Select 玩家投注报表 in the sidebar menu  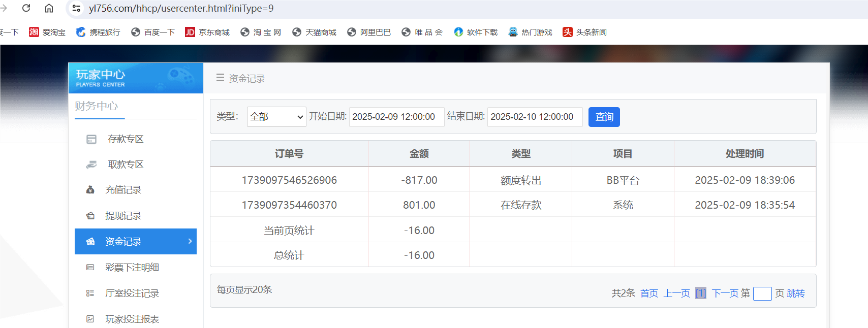(x=132, y=319)
